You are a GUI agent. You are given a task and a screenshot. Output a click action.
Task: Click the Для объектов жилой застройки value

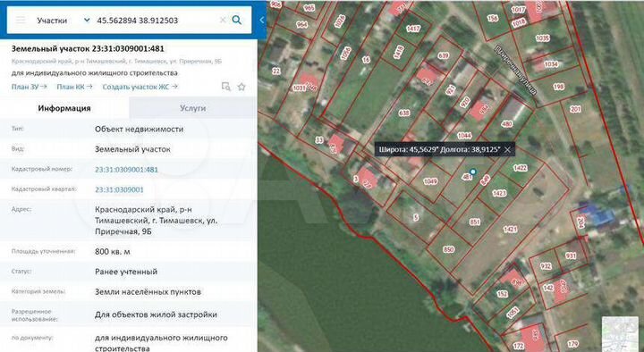156,314
